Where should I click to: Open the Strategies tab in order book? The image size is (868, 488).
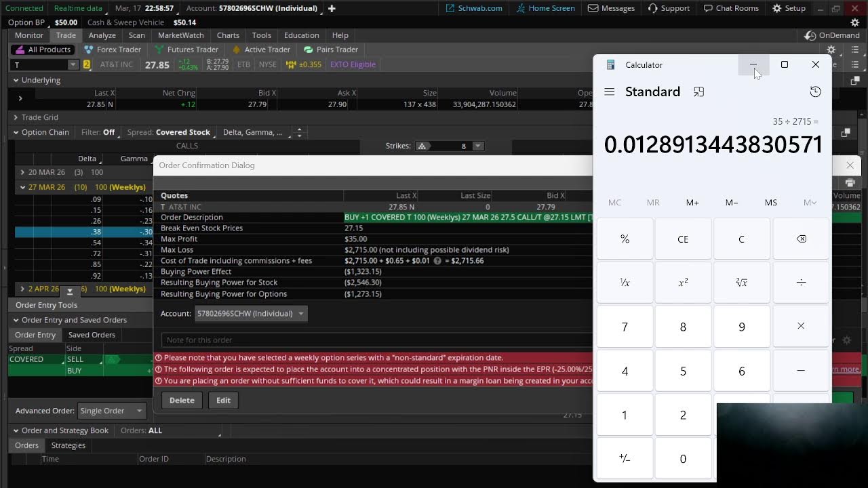[68, 445]
